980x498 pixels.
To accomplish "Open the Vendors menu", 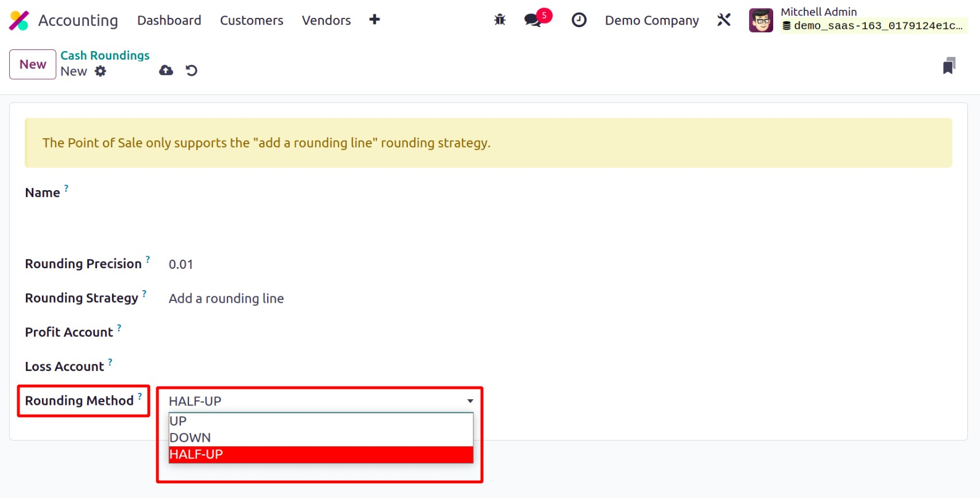I will (326, 20).
